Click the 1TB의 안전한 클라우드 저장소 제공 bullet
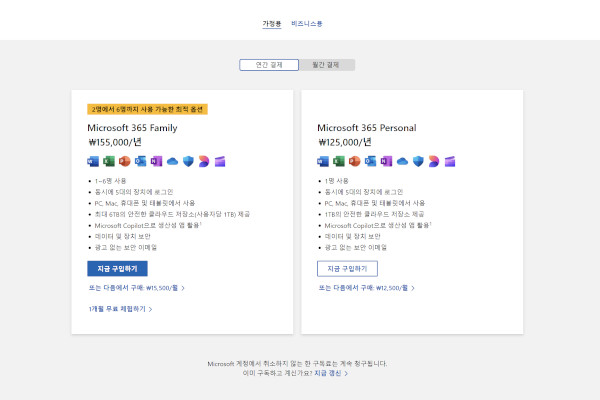This screenshot has height=400, width=600. (x=374, y=214)
